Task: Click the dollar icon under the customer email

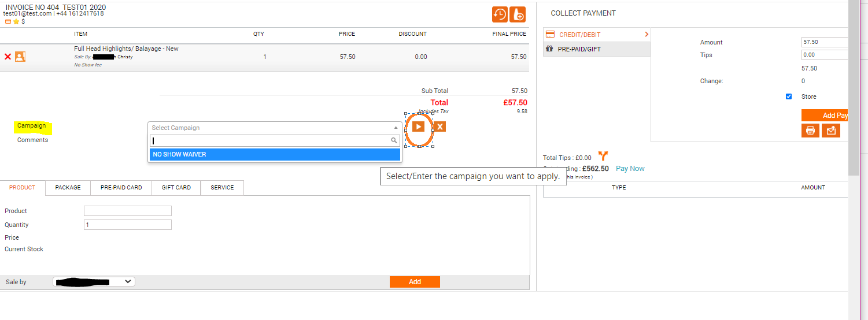Action: (x=23, y=21)
